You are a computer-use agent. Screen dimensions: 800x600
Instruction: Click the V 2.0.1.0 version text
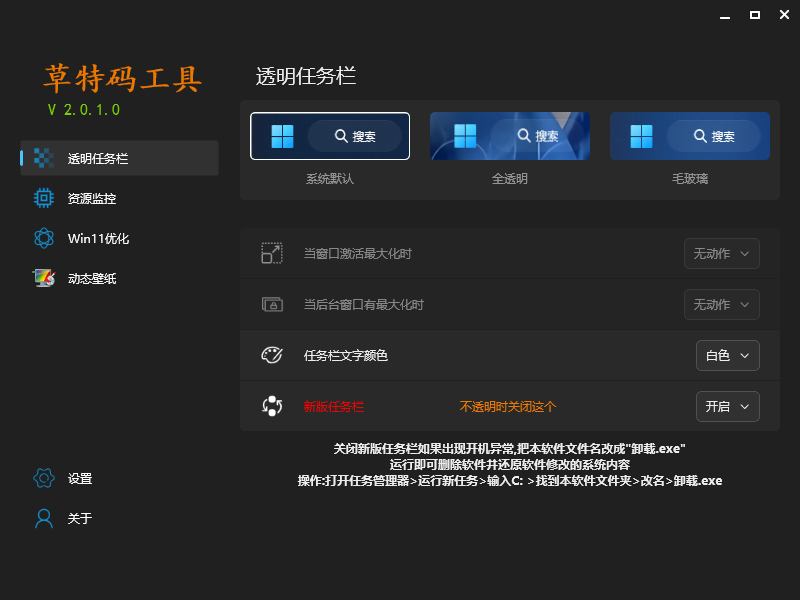tap(84, 110)
